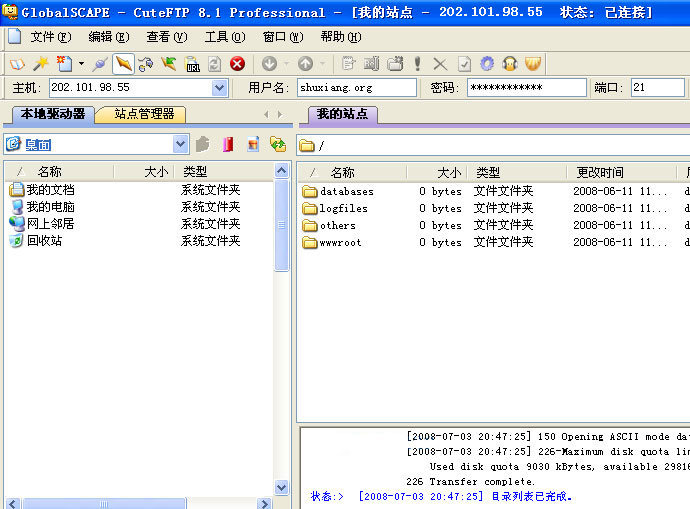Click the headphones icon in toolbar
690x509 pixels.
click(x=510, y=64)
